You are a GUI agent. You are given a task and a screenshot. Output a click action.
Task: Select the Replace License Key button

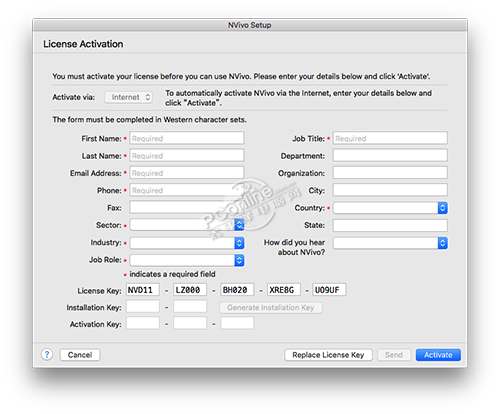tap(328, 355)
